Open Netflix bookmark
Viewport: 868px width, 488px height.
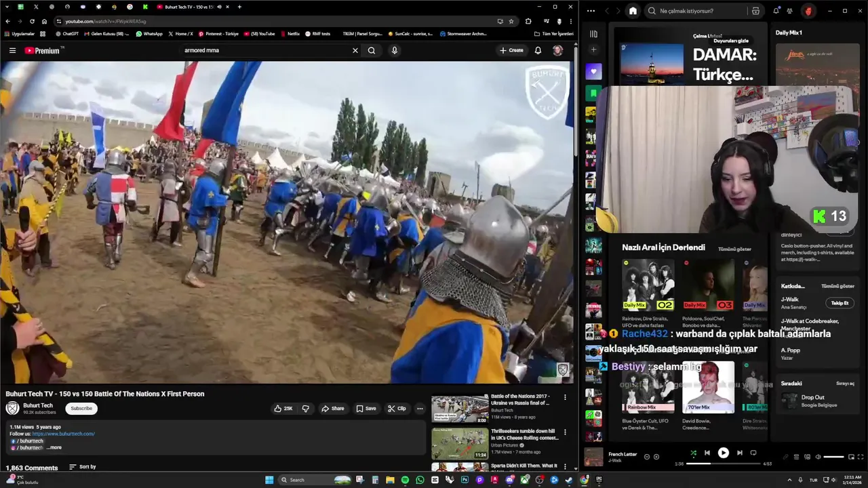coord(290,33)
